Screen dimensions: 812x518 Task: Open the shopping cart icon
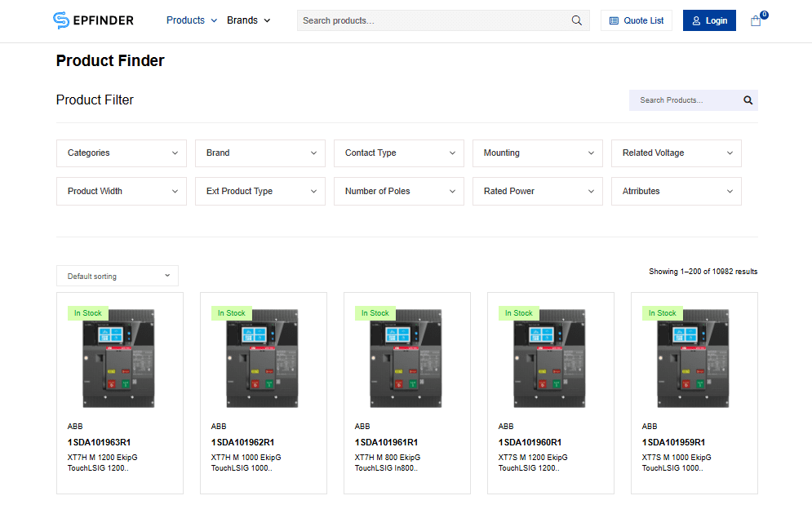click(756, 20)
